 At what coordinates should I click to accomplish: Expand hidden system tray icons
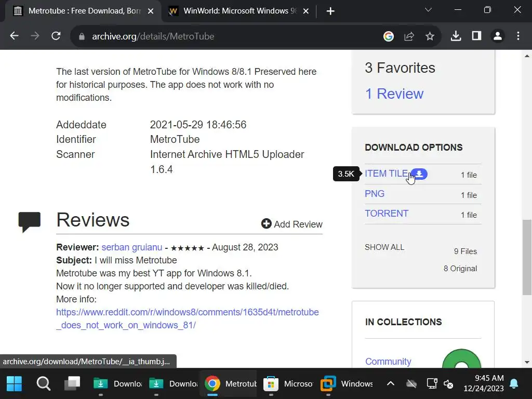pos(391,384)
